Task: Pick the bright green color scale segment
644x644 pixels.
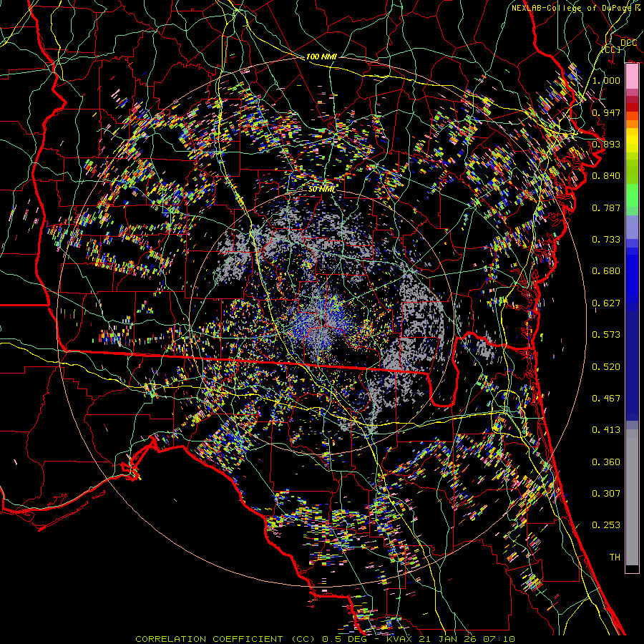Action: (632, 196)
